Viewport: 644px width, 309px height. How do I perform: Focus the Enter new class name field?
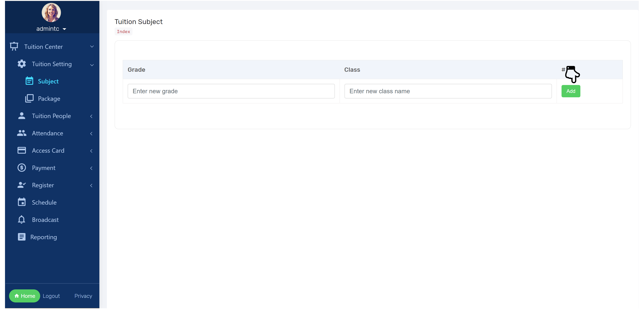[448, 91]
